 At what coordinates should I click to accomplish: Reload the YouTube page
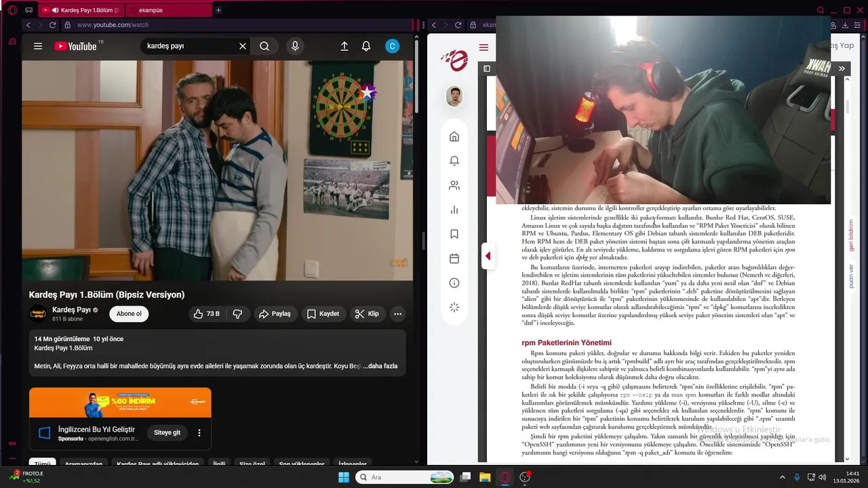tap(52, 25)
